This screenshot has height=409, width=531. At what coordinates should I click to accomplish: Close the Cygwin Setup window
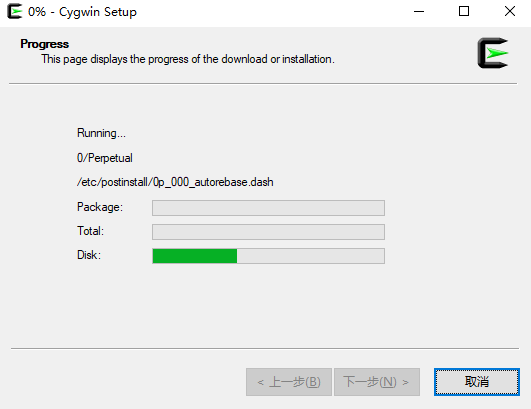point(510,12)
